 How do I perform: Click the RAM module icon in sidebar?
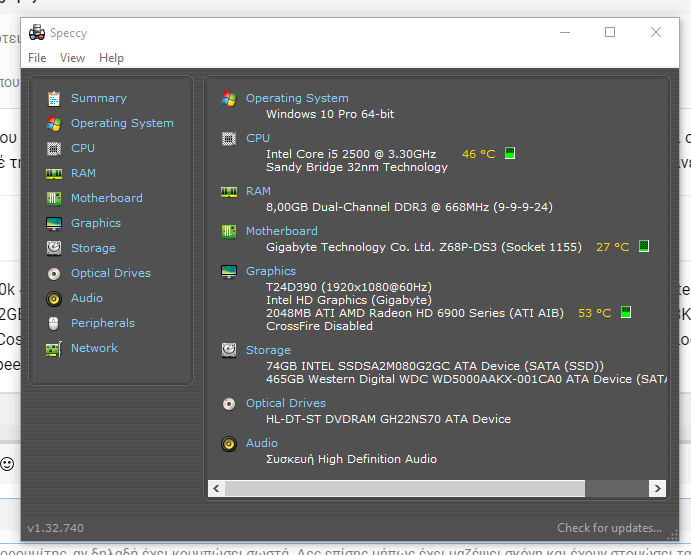click(x=54, y=173)
